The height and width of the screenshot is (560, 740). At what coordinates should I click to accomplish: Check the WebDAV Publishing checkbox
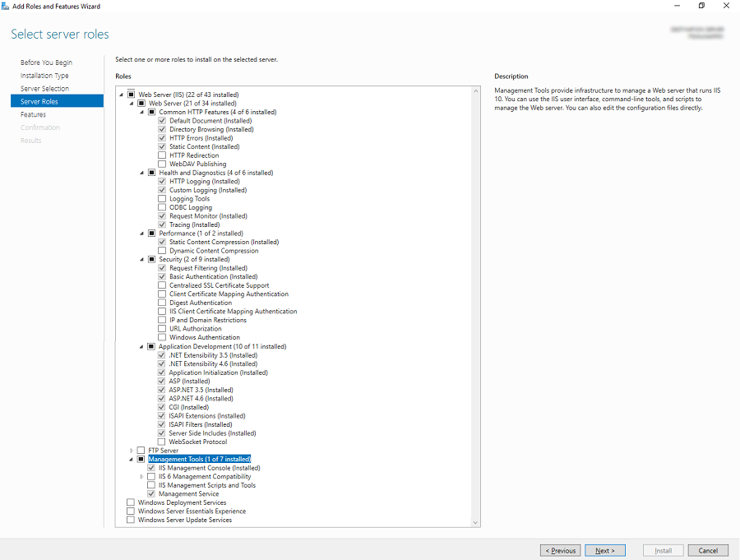click(162, 164)
